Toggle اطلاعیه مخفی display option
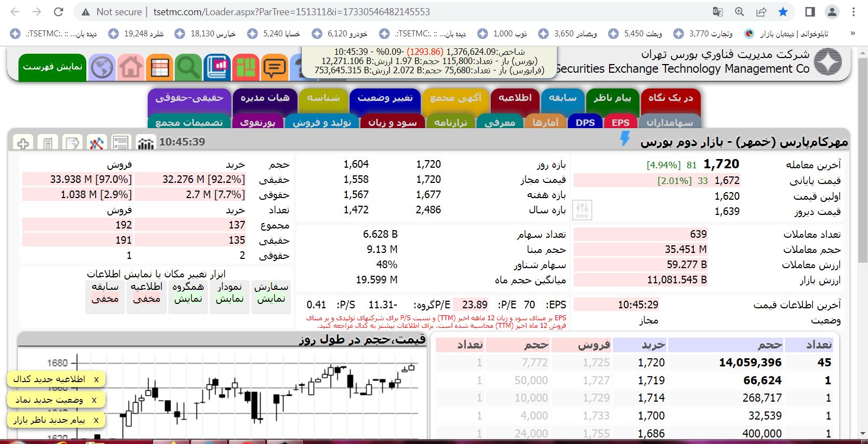This screenshot has width=868, height=444. pos(147,296)
